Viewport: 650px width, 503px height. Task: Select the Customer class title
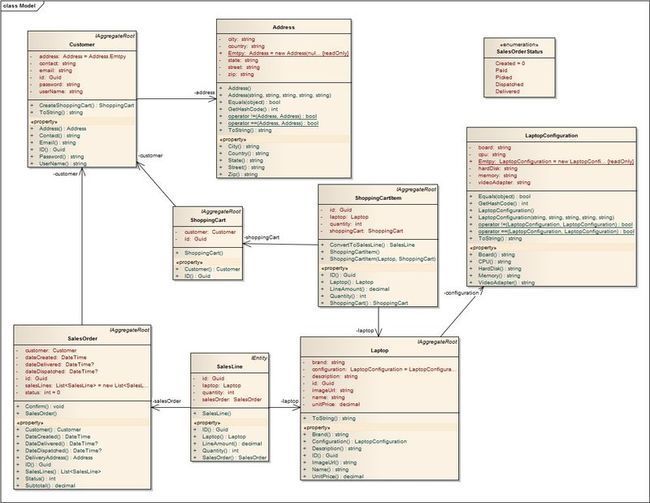coord(82,44)
